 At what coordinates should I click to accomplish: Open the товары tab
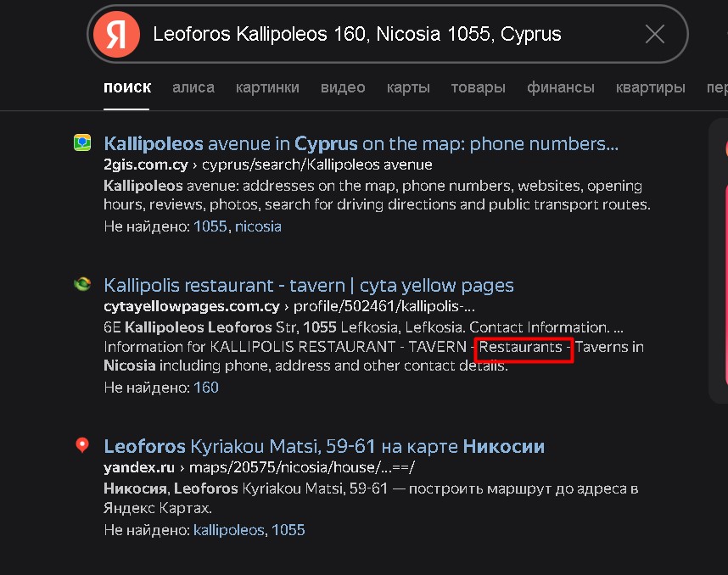478,87
